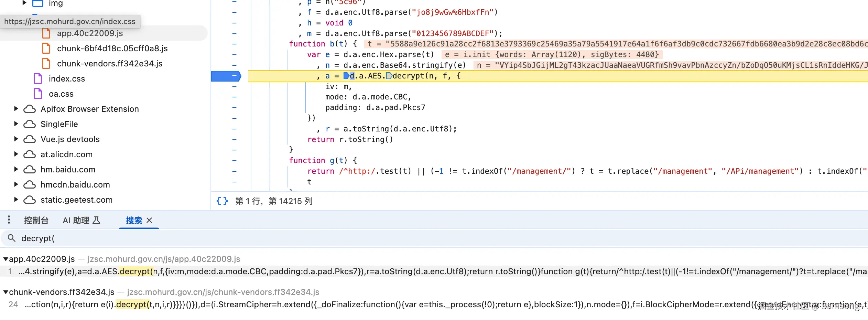This screenshot has width=868, height=320.
Task: Toggle breakpoint on the 'mode: d.a.mode.CBC' line
Action: pos(234,97)
